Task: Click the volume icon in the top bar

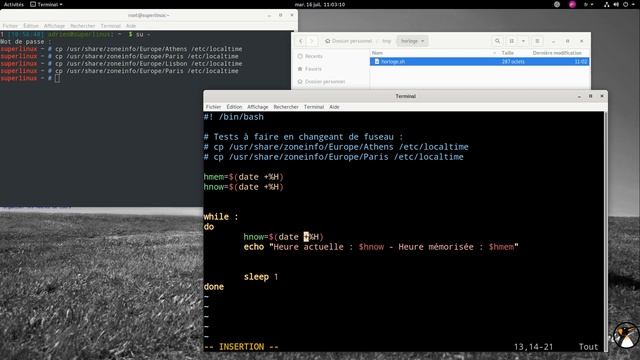Action: pyautogui.click(x=616, y=4)
